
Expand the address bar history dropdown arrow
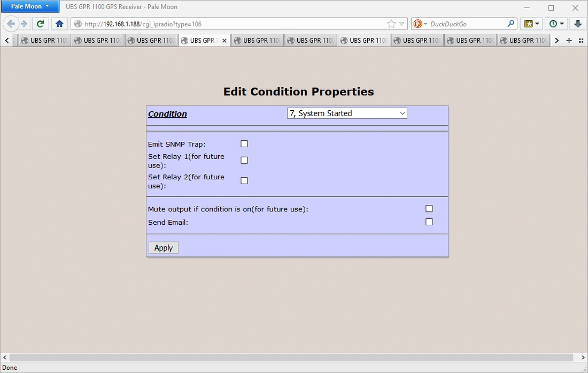point(401,24)
